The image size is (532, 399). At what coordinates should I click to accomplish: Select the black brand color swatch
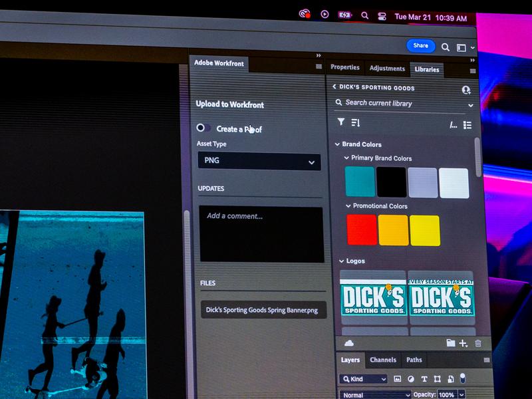click(x=391, y=182)
